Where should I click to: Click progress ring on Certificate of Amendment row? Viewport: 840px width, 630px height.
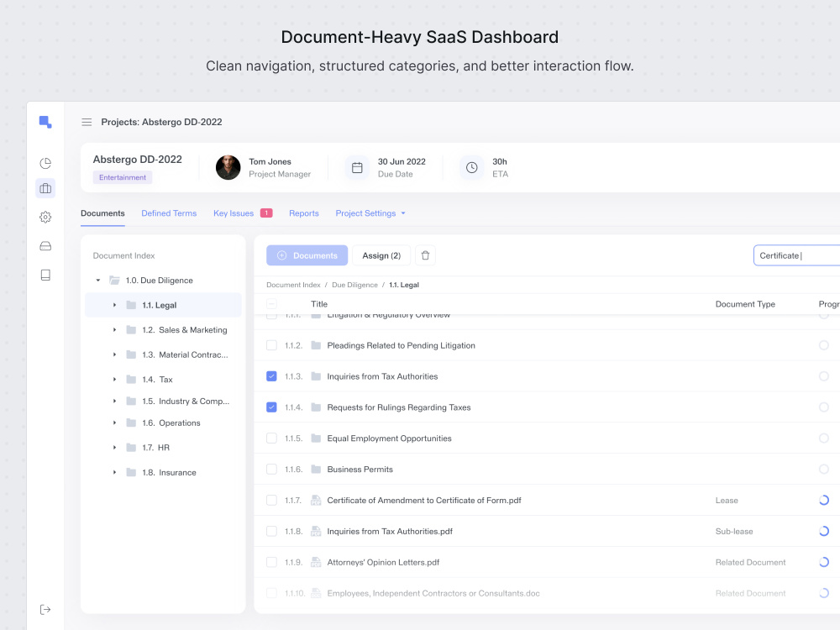[824, 501]
